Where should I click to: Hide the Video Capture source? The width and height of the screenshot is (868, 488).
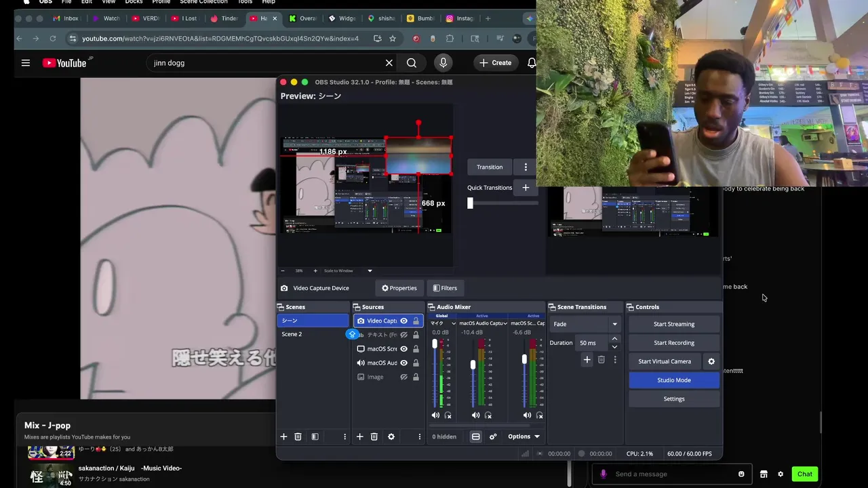pos(403,321)
